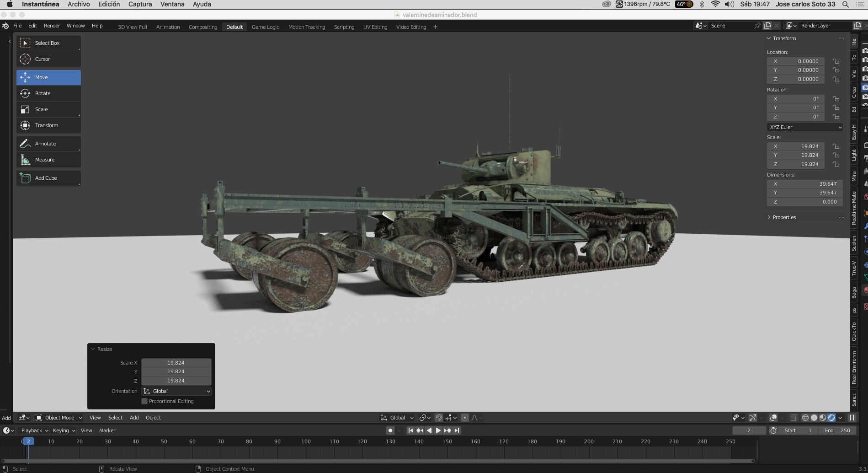Toggle the Rotation Z lock
The image size is (868, 473).
[836, 117]
